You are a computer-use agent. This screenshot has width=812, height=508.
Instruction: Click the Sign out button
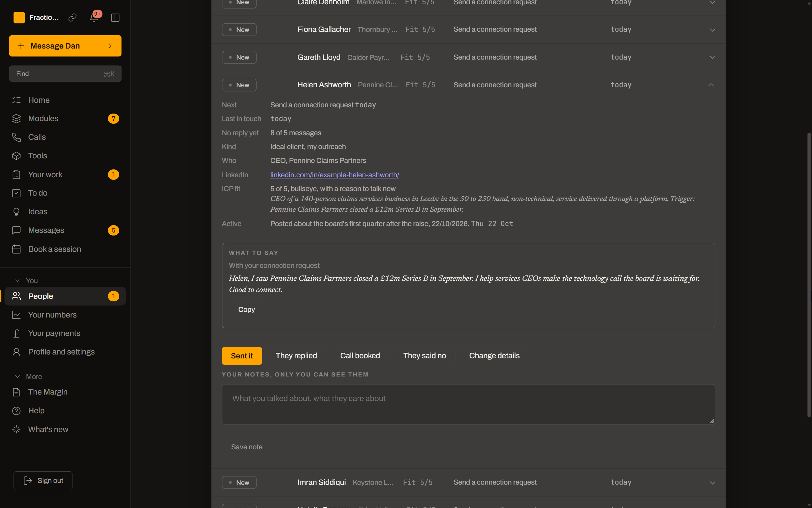[43, 480]
